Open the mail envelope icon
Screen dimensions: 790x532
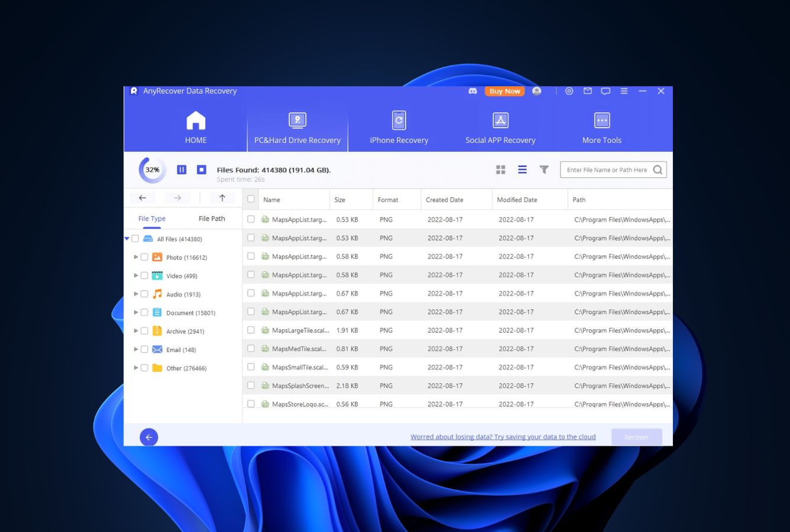click(x=588, y=91)
